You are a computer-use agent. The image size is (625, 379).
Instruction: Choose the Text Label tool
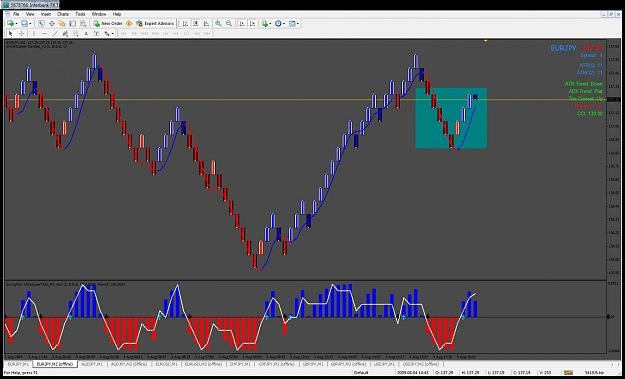(96, 33)
